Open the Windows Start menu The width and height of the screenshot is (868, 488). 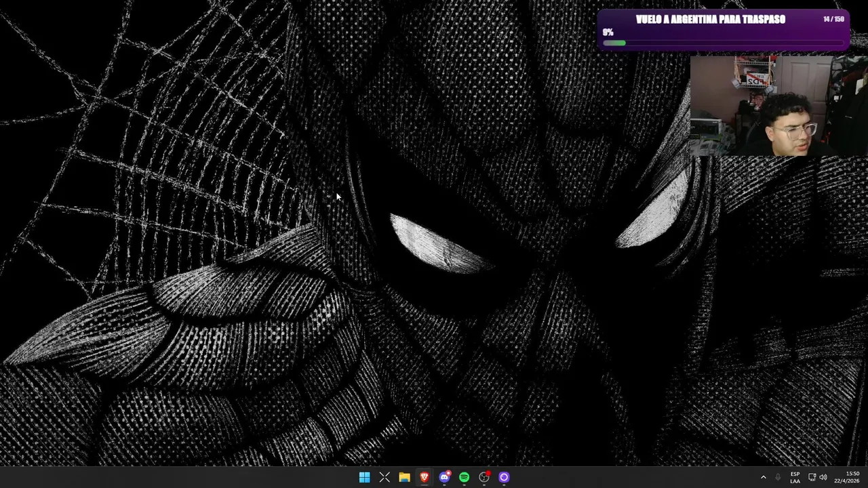coord(364,477)
